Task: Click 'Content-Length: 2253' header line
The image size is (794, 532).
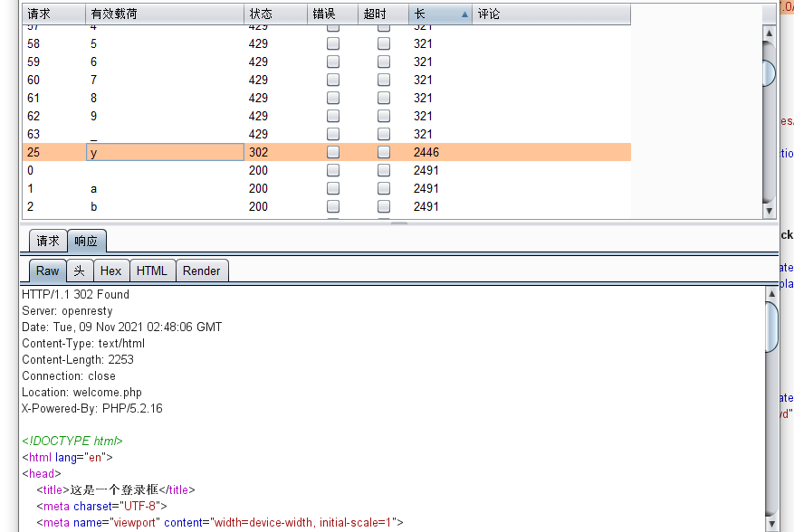Action: tap(78, 360)
